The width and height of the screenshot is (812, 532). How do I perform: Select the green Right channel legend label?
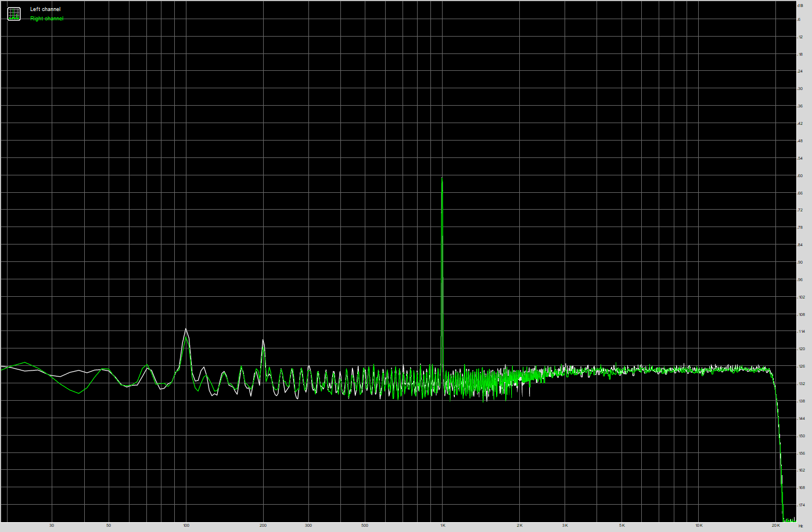pos(46,19)
